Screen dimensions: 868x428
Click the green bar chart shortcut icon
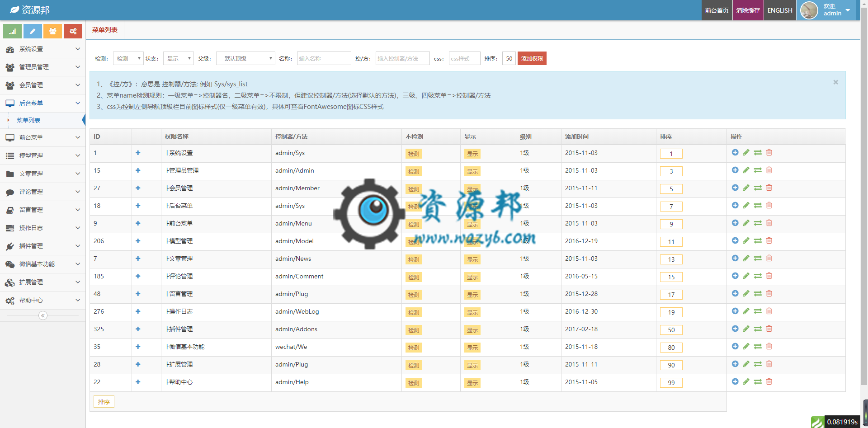[12, 31]
